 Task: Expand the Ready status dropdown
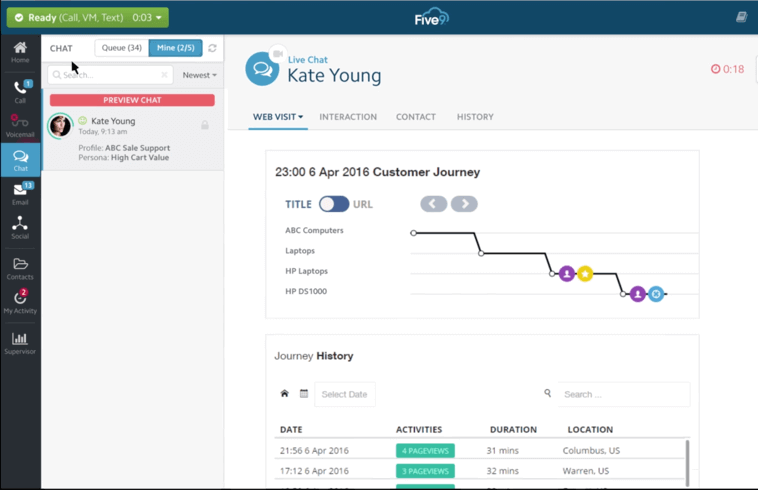[158, 17]
